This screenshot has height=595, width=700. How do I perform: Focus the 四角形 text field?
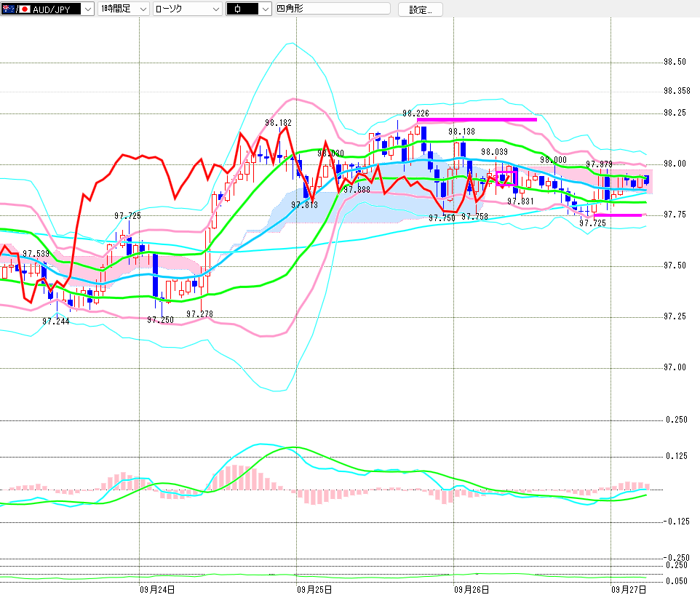tap(332, 9)
